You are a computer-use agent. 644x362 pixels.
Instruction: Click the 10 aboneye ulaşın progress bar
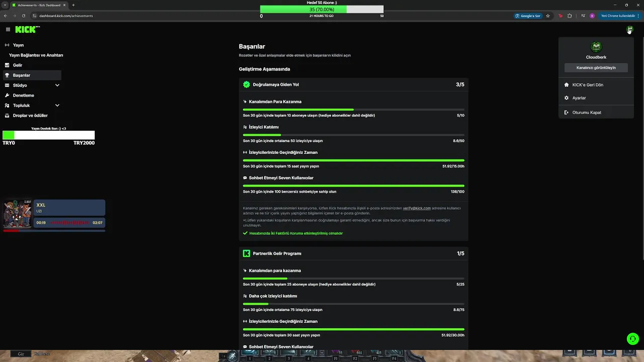pos(354,110)
